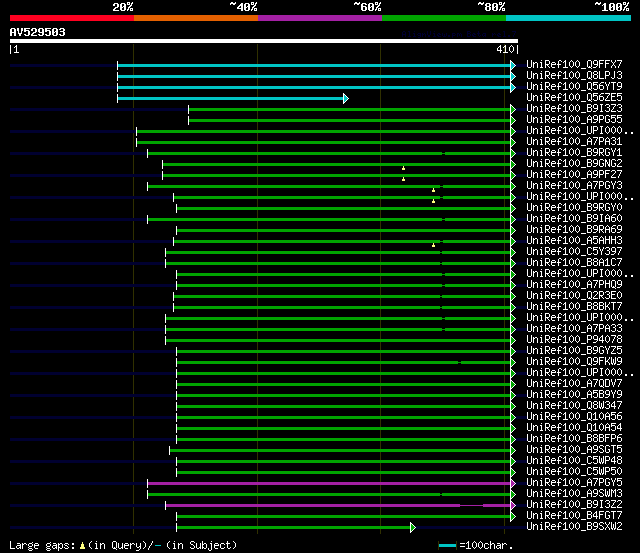This screenshot has height=553, width=640.
Task: Select the UniRef100_A5B9Y9 label
Action: pos(574,395)
